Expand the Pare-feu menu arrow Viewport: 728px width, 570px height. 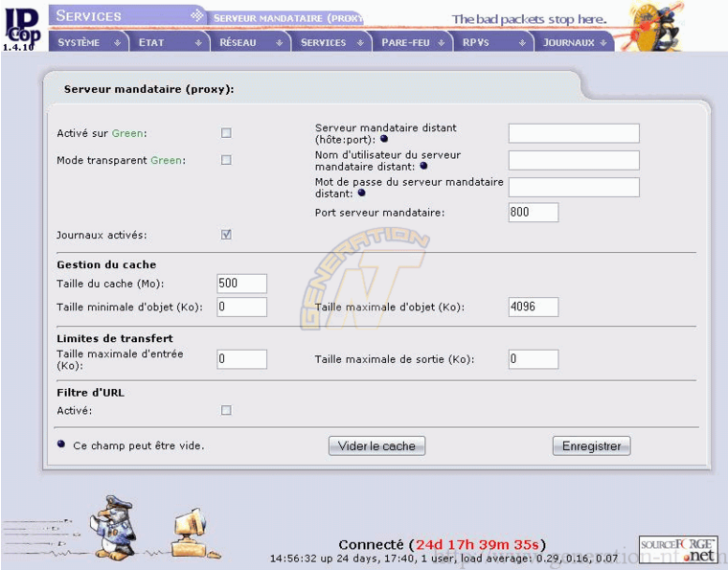click(441, 43)
